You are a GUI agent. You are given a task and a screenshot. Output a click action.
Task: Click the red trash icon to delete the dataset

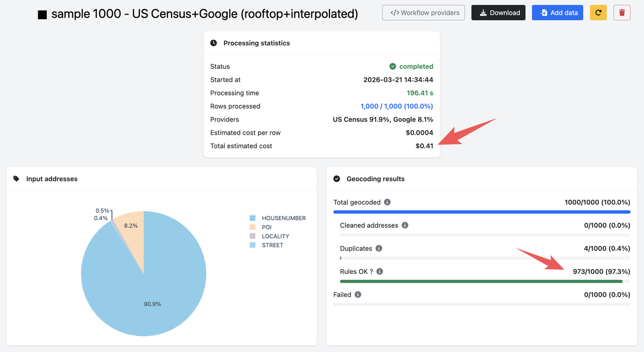click(x=622, y=12)
